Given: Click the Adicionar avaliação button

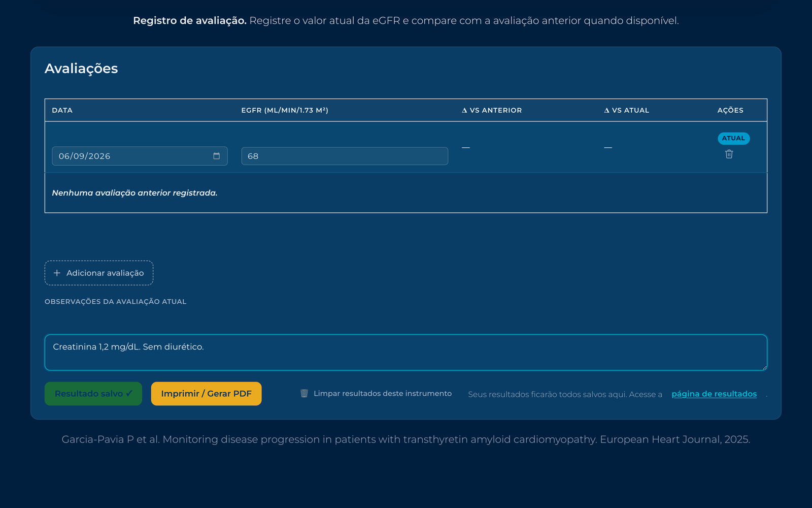Looking at the screenshot, I should [99, 273].
